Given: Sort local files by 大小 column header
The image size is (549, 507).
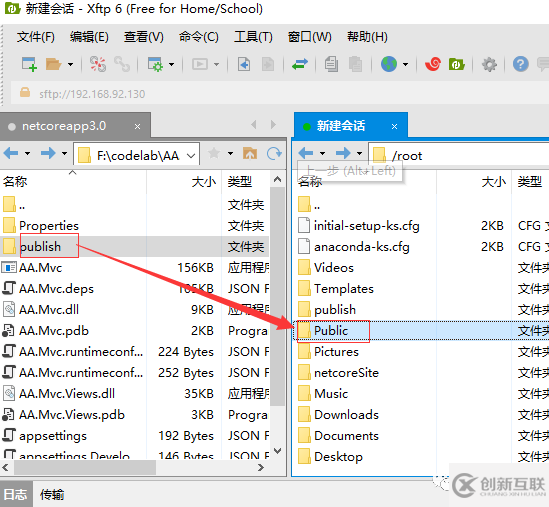Looking at the screenshot, I should click(184, 182).
